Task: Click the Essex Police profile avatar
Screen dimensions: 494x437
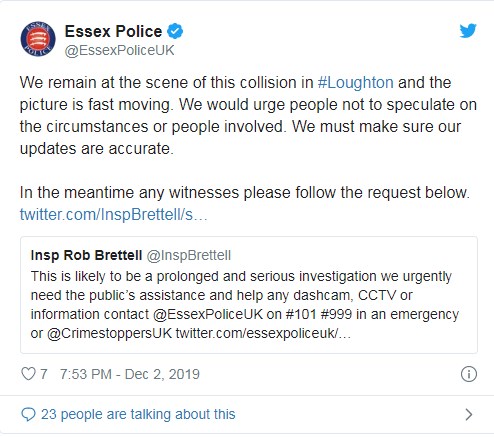Action: click(38, 39)
